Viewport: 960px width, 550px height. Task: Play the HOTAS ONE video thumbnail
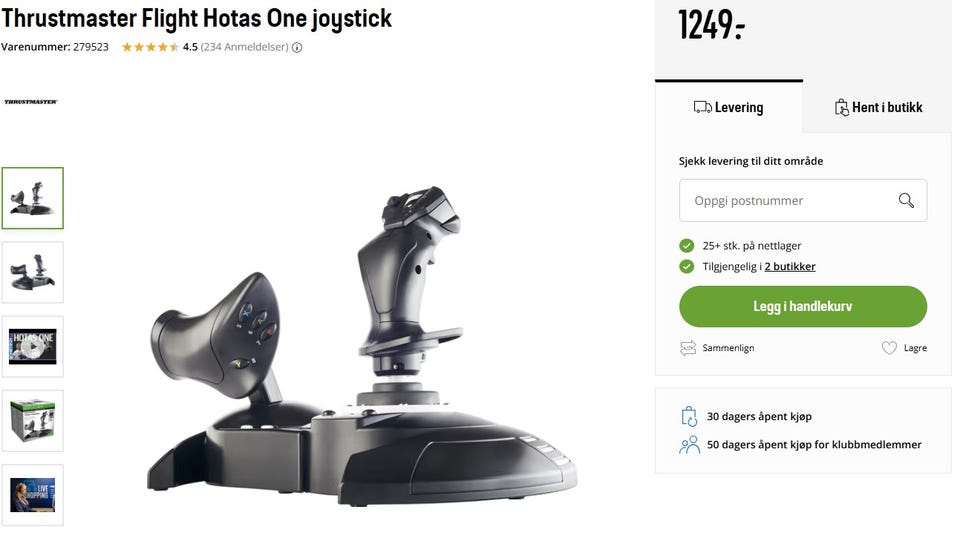32,346
